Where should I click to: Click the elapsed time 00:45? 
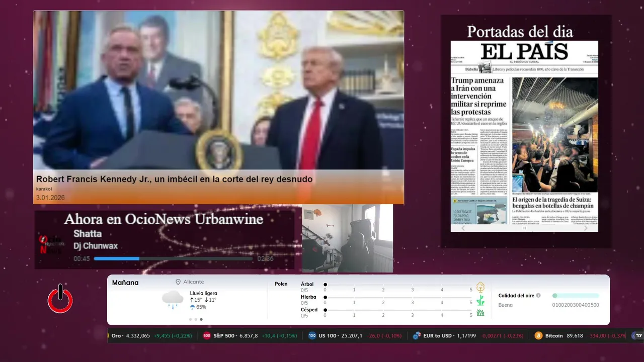pyautogui.click(x=82, y=259)
